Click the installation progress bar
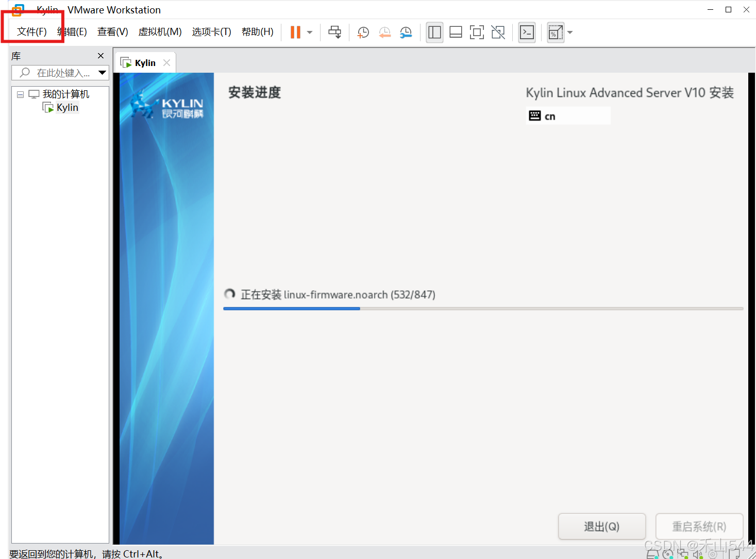 coord(483,308)
